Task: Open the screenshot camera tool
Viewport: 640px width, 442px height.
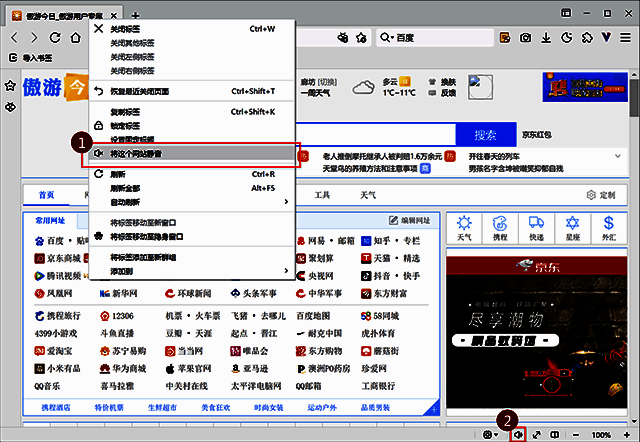Action: 525,38
